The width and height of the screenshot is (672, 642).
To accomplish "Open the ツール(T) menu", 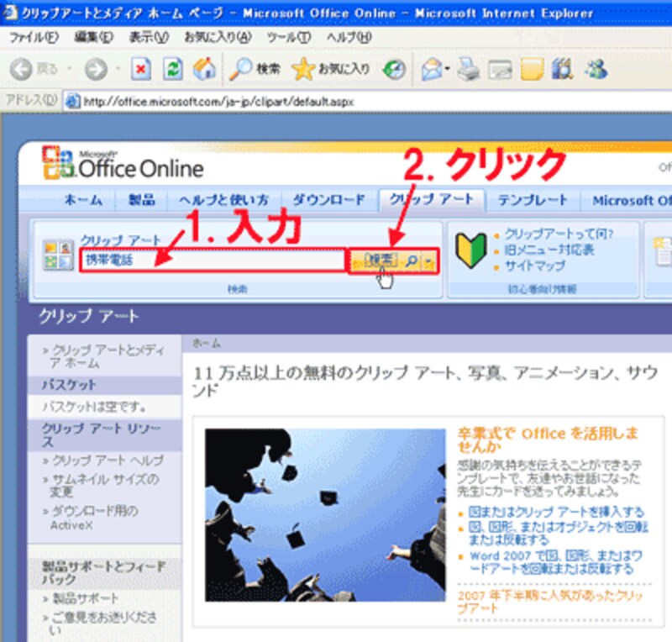I will click(x=288, y=38).
